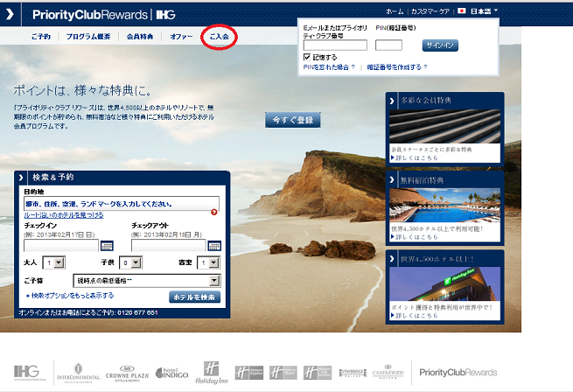Viewport: 573px width, 392px height.
Task: Focus the チェックアウト date field
Action: tap(169, 245)
